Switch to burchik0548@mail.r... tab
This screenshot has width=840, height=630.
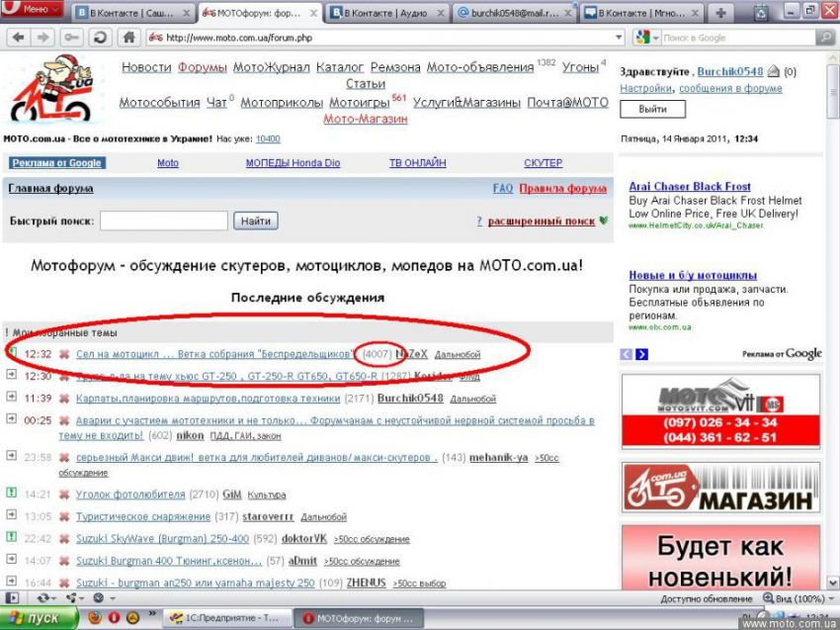[x=514, y=14]
